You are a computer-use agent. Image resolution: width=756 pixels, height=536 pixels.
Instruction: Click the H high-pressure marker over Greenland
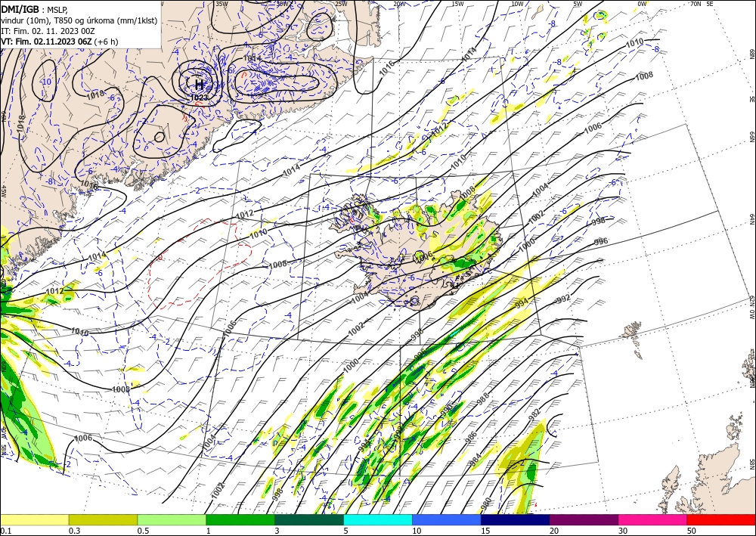pos(199,84)
